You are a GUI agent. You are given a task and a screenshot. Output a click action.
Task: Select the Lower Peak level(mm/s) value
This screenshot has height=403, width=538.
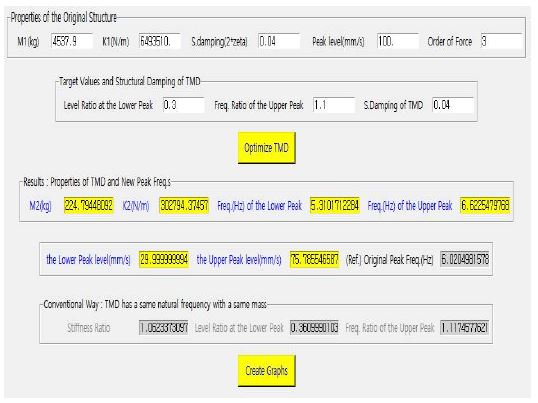pyautogui.click(x=164, y=259)
